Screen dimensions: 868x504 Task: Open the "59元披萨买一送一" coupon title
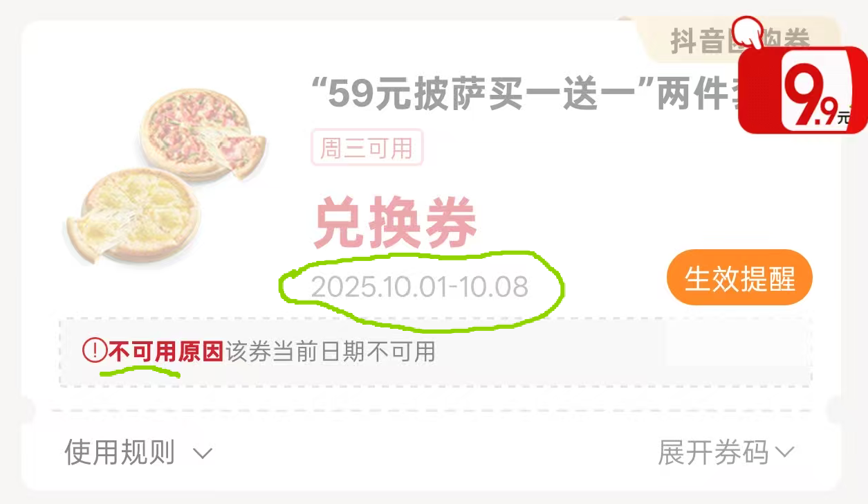coord(526,93)
